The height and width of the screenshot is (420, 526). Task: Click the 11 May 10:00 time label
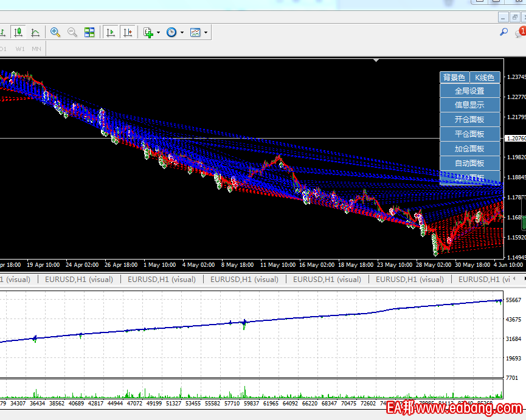[278, 265]
